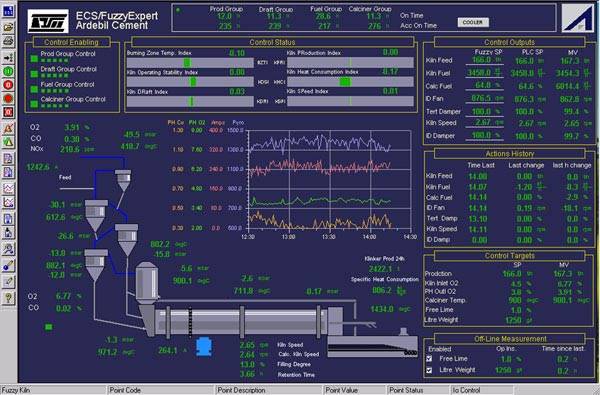600x395 pixels.
Task: Toggle the Draft Group Control indicator
Action: coord(34,74)
